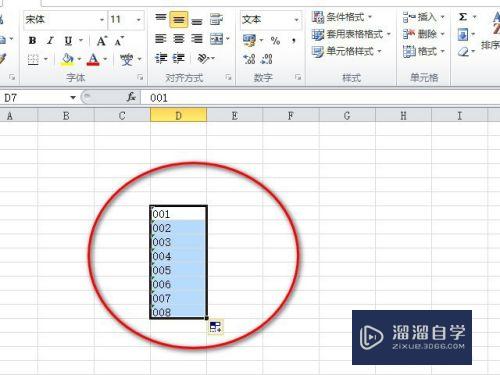Apply underline formatting
The height and width of the screenshot is (375, 500).
tap(68, 41)
